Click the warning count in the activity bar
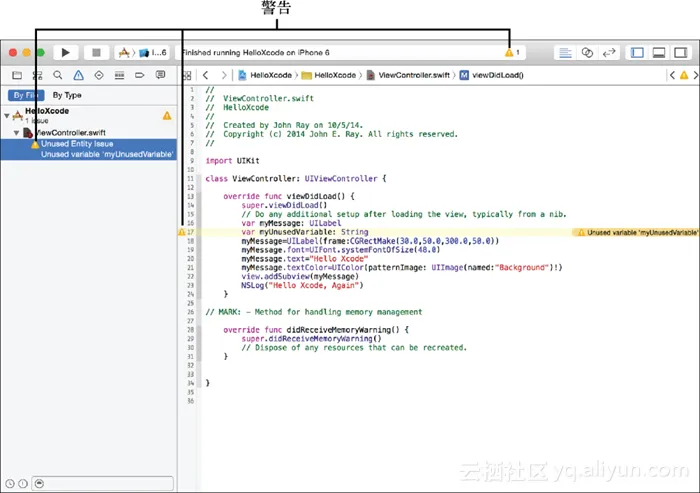 coord(513,53)
